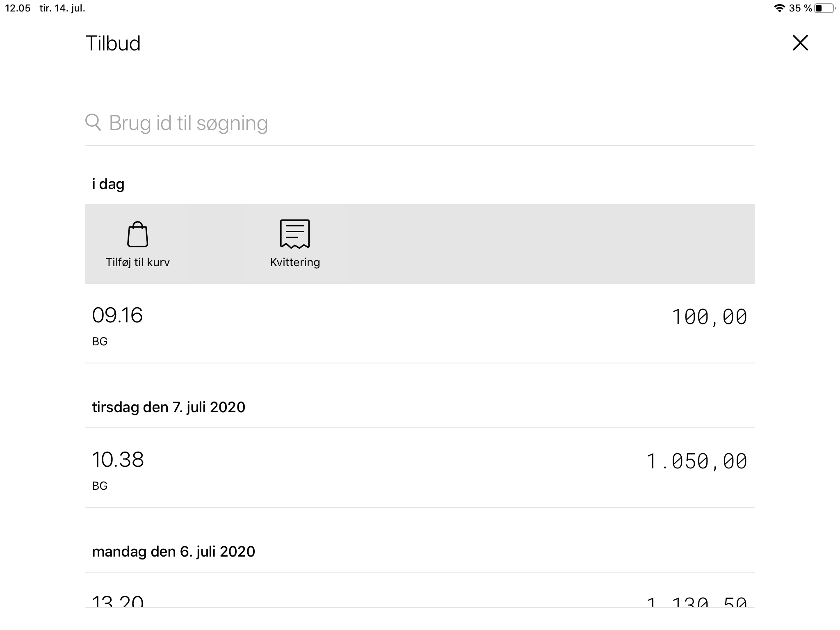Tap the 'i dag' section header
Image resolution: width=840 pixels, height=630 pixels.
point(108,184)
